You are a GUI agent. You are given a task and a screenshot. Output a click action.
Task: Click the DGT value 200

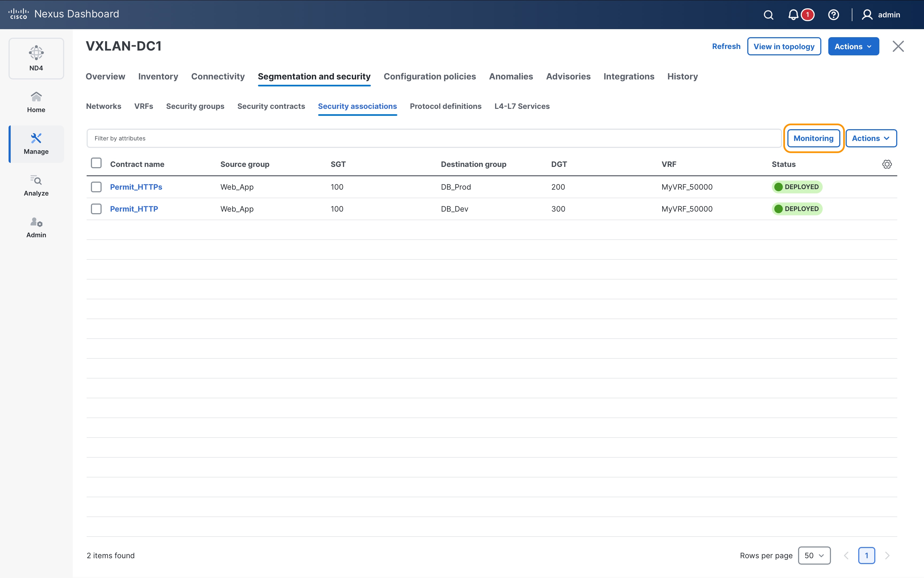point(558,187)
